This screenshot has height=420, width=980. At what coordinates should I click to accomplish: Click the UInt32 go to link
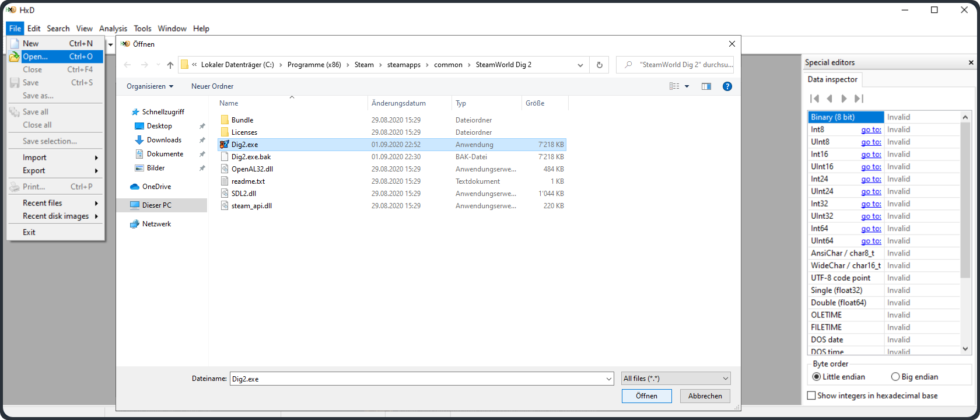(871, 216)
